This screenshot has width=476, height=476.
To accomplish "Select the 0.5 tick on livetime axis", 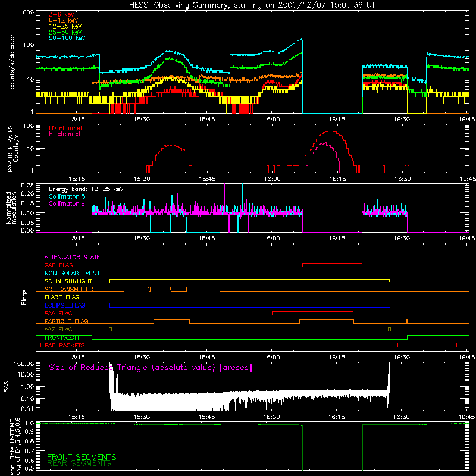I will click(29, 468).
